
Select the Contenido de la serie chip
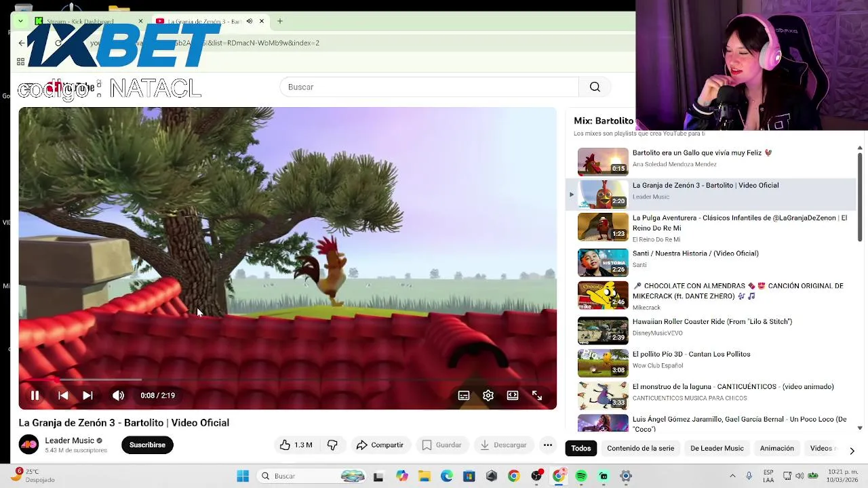pyautogui.click(x=641, y=448)
